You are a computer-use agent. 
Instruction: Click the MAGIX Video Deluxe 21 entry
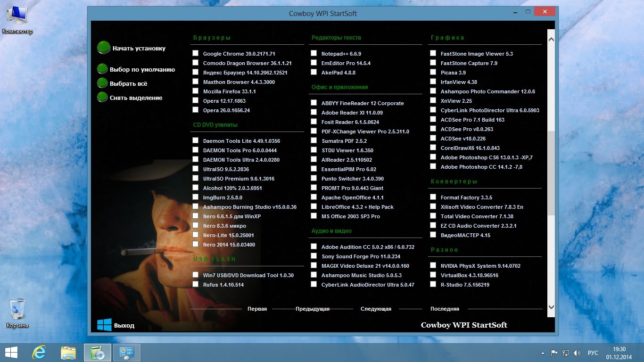pos(365,266)
